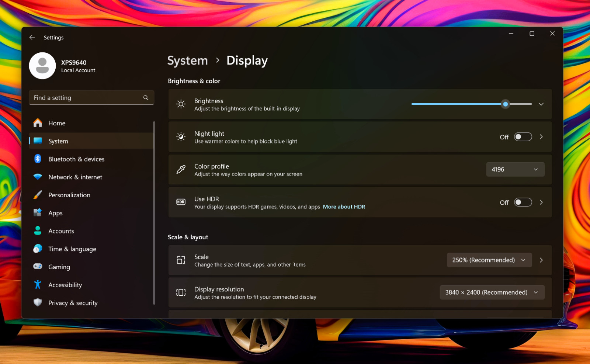This screenshot has width=590, height=364.
Task: Open custom Scale settings chevron
Action: click(541, 260)
